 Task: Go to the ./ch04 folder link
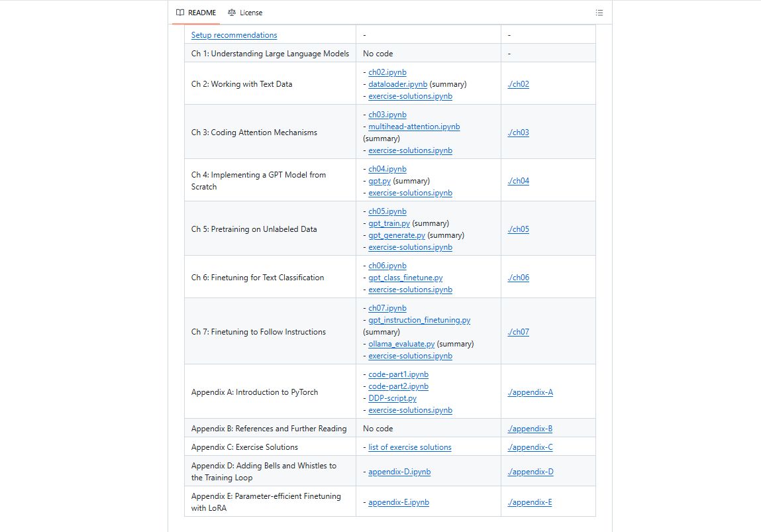point(519,181)
